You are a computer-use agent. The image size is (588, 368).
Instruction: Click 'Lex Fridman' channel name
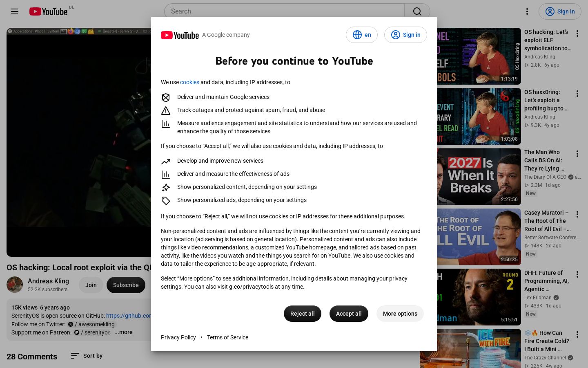[x=538, y=298]
